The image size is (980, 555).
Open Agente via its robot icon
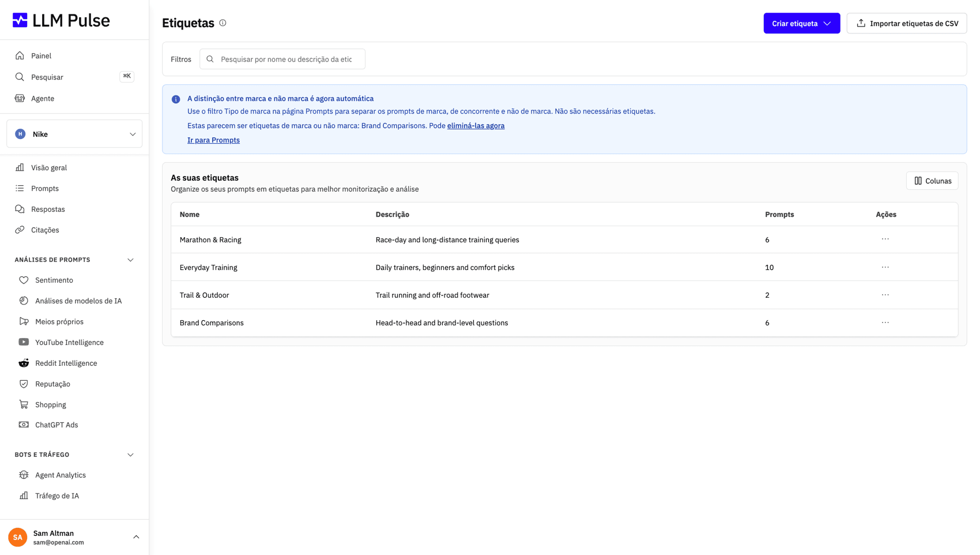(x=20, y=98)
